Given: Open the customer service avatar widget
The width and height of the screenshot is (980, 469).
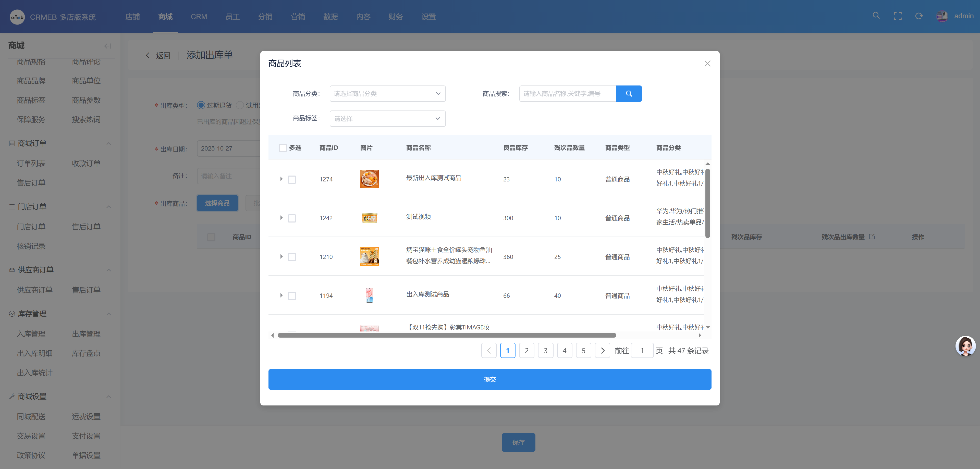Looking at the screenshot, I should click(965, 346).
